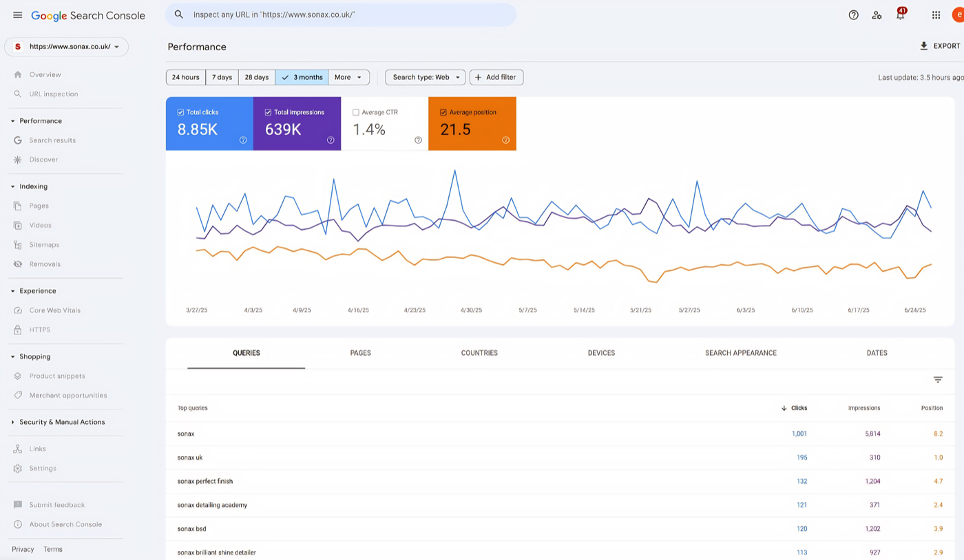Click the Add filter button
The width and height of the screenshot is (964, 560).
coord(496,77)
